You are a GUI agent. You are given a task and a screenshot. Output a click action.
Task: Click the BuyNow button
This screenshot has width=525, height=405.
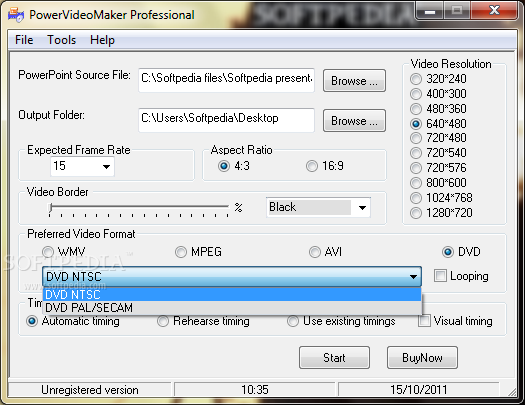[x=422, y=358]
